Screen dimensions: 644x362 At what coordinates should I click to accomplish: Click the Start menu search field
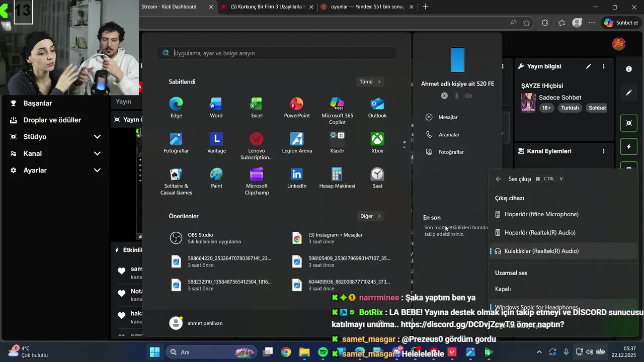pos(277,53)
